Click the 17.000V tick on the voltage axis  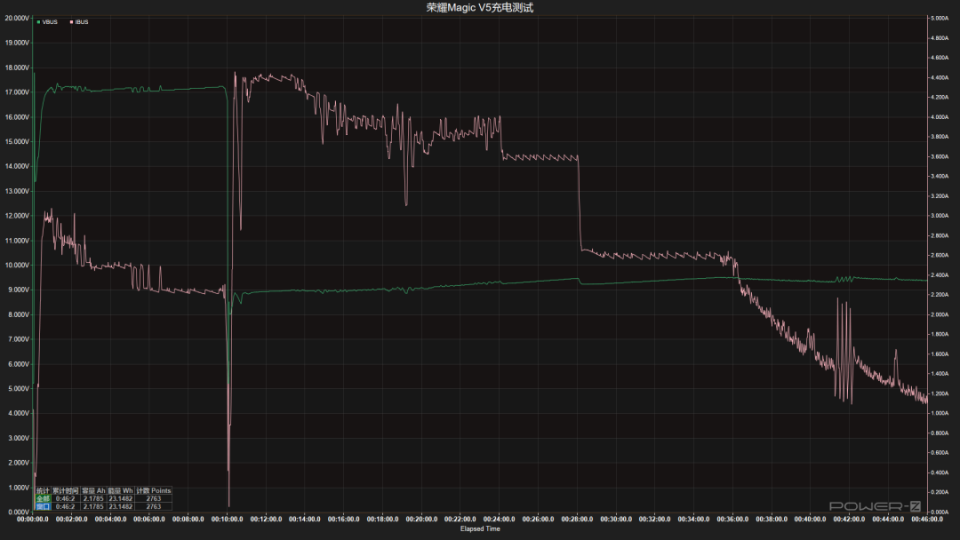(x=17, y=92)
